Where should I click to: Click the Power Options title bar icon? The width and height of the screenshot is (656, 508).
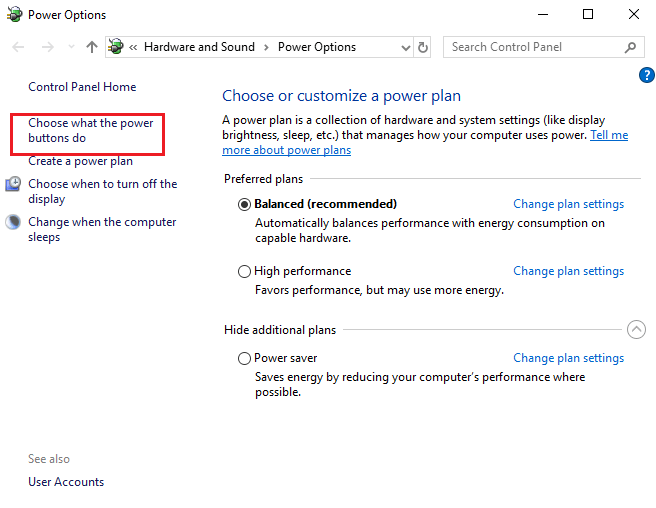click(14, 14)
